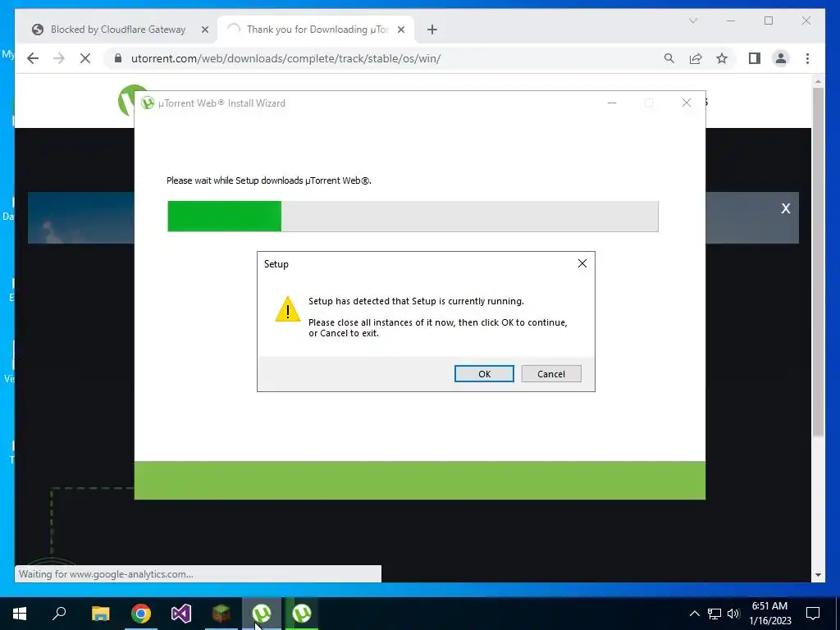Click Cancel in the Setup dialog
840x630 pixels.
(x=551, y=374)
